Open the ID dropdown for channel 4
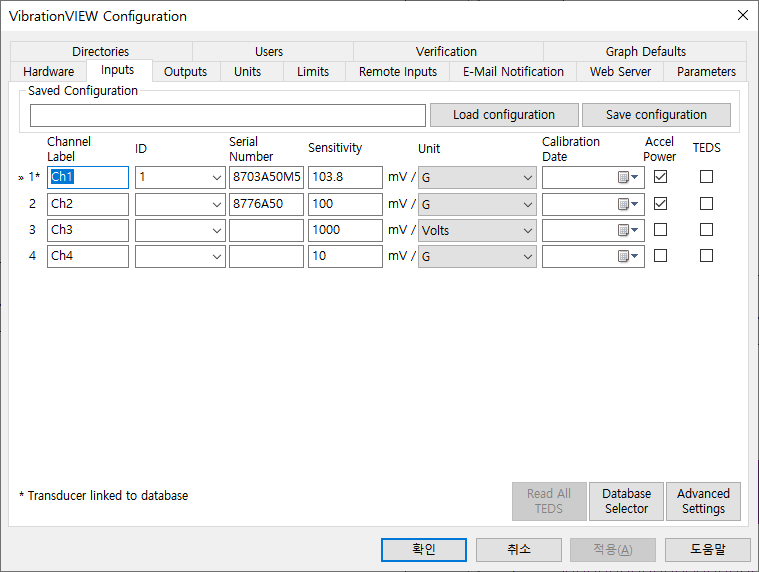759x572 pixels. click(x=216, y=256)
